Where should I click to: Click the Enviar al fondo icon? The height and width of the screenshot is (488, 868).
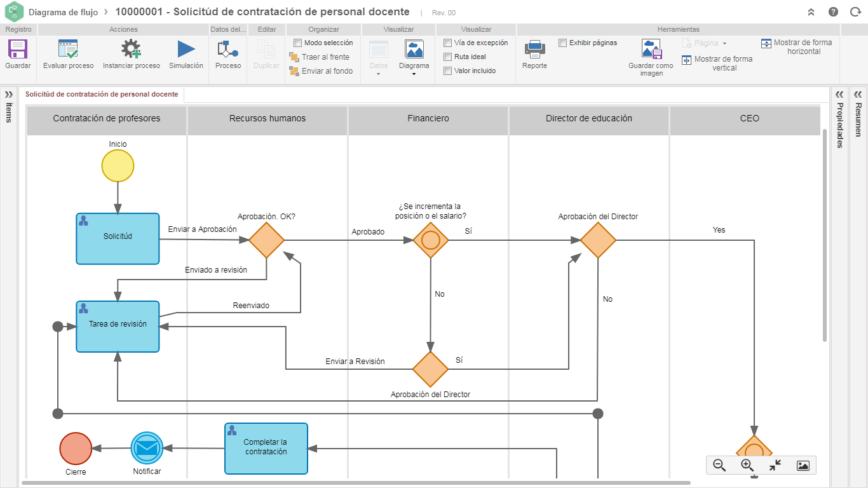[294, 71]
